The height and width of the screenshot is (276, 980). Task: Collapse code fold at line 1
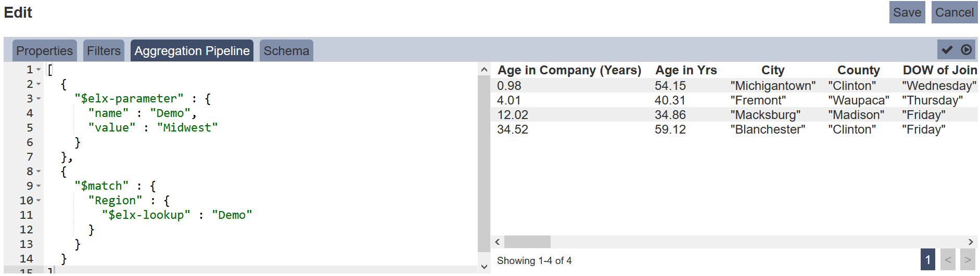click(x=39, y=70)
